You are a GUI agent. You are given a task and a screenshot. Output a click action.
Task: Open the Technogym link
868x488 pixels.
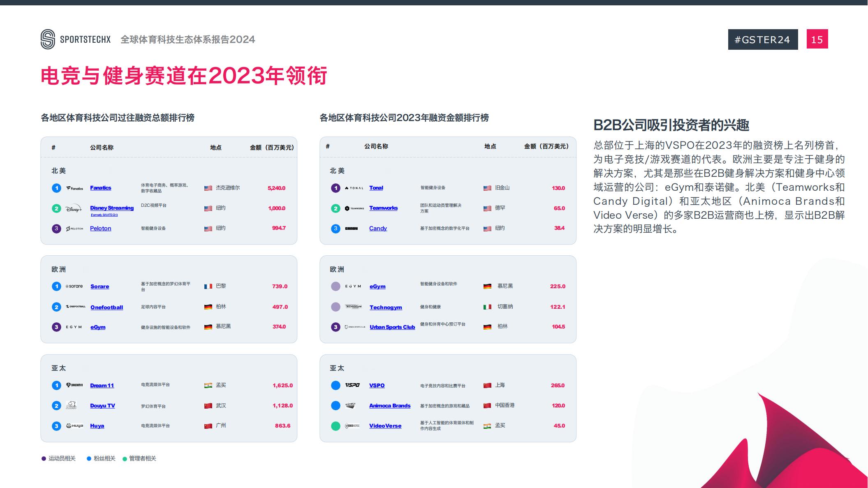click(x=386, y=307)
